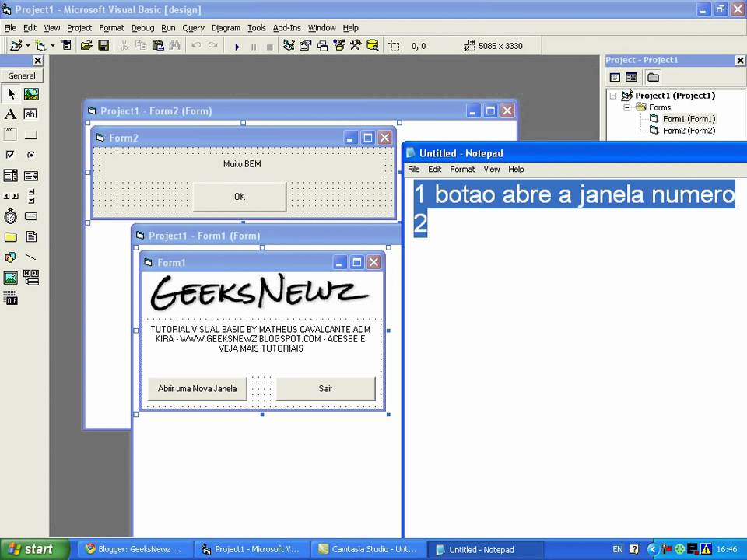Open Project Explorer from the toolbar
Viewport: 747px width, 560px height.
point(288,46)
